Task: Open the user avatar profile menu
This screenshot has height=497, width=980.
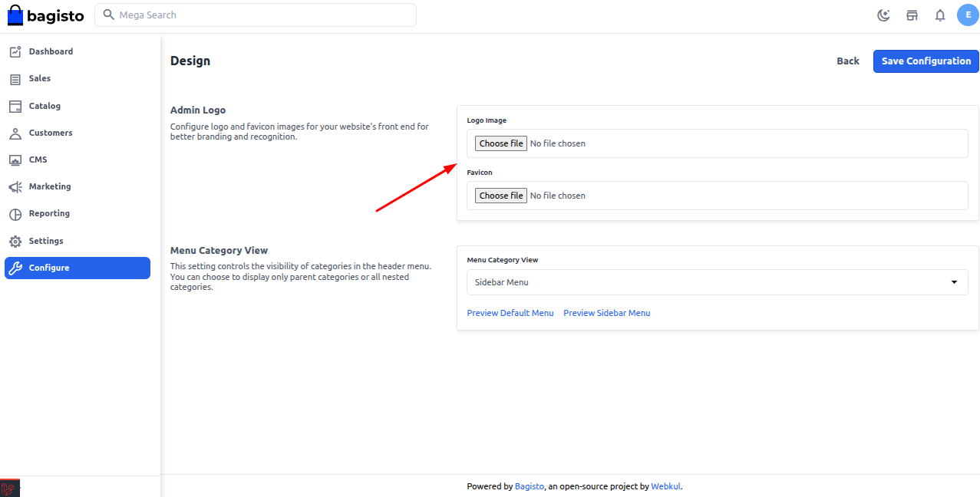Action: 967,15
